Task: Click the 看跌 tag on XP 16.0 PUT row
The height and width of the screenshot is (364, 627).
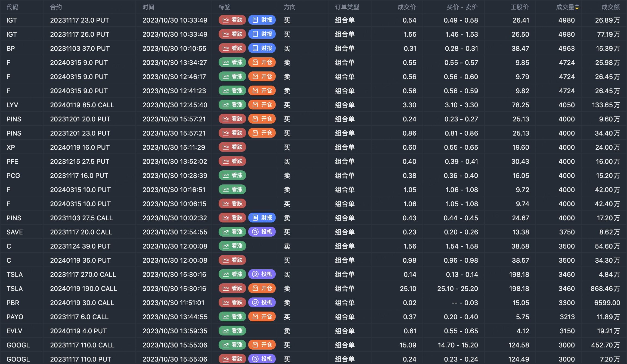Action: click(x=232, y=147)
